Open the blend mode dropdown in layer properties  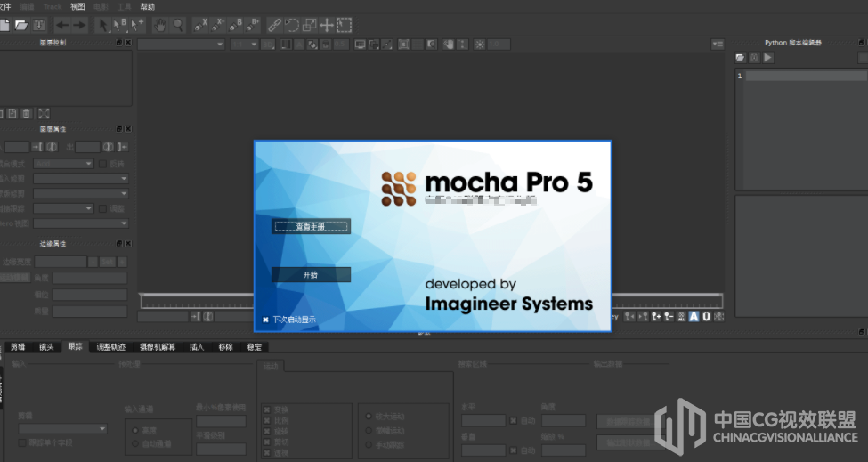pyautogui.click(x=63, y=164)
